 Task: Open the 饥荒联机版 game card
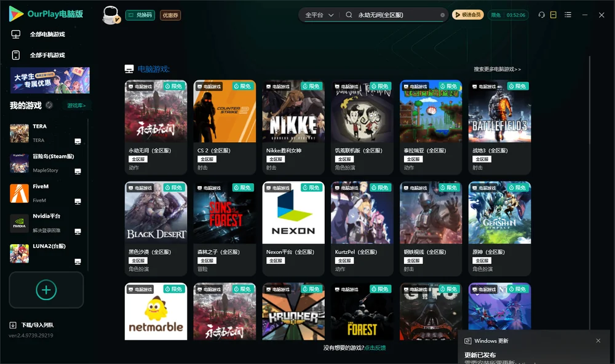pyautogui.click(x=362, y=127)
